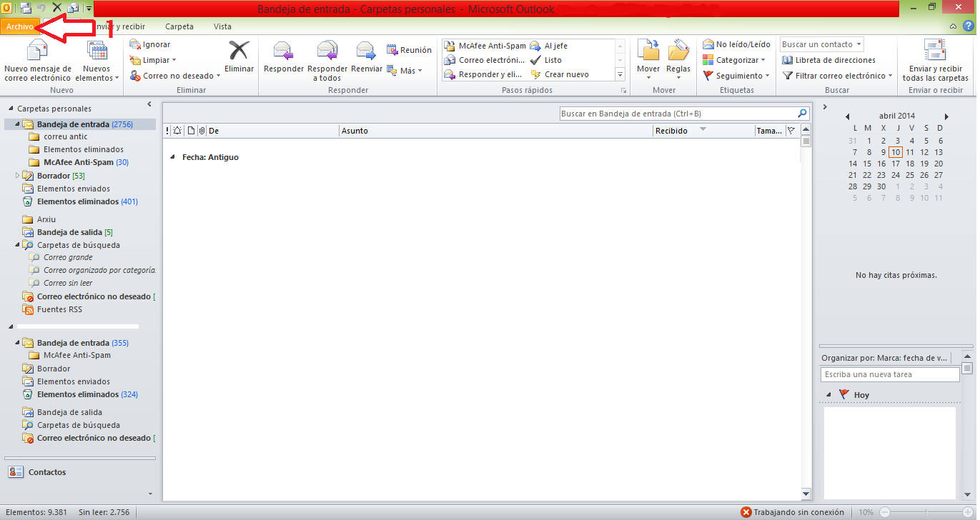The width and height of the screenshot is (980, 520).
Task: Open the Archivo tab
Action: 20,26
